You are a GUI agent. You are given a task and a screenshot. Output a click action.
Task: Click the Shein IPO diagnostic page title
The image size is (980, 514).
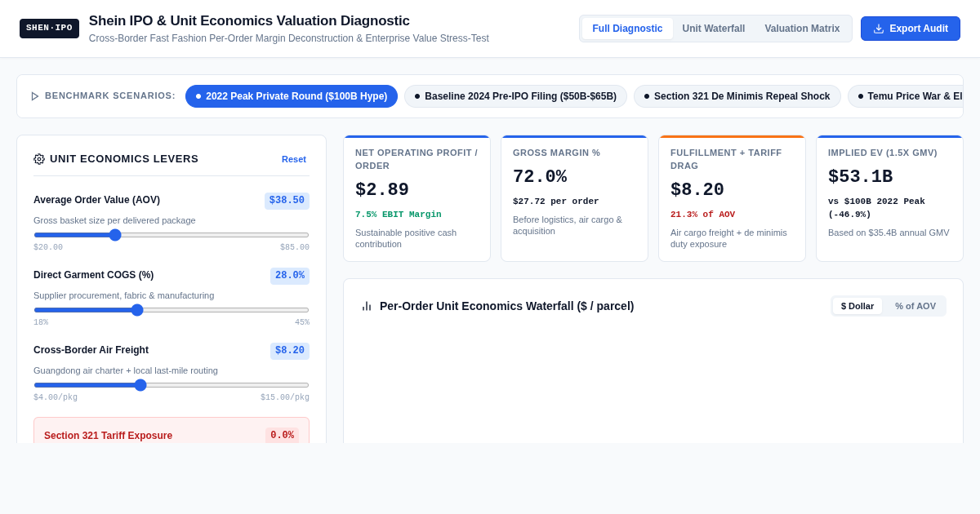[249, 21]
